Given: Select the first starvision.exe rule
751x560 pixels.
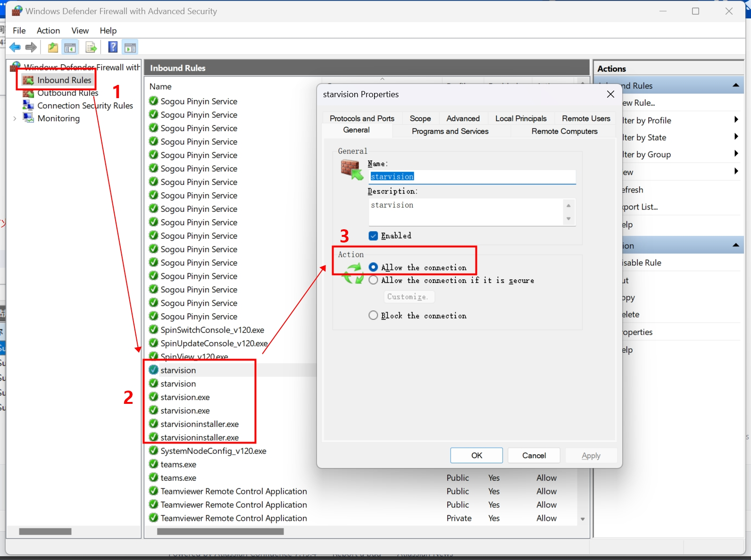Looking at the screenshot, I should (x=185, y=397).
